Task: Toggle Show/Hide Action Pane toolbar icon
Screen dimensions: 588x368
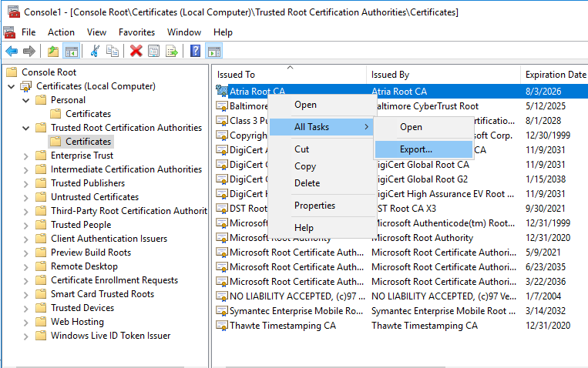Action: (x=214, y=51)
